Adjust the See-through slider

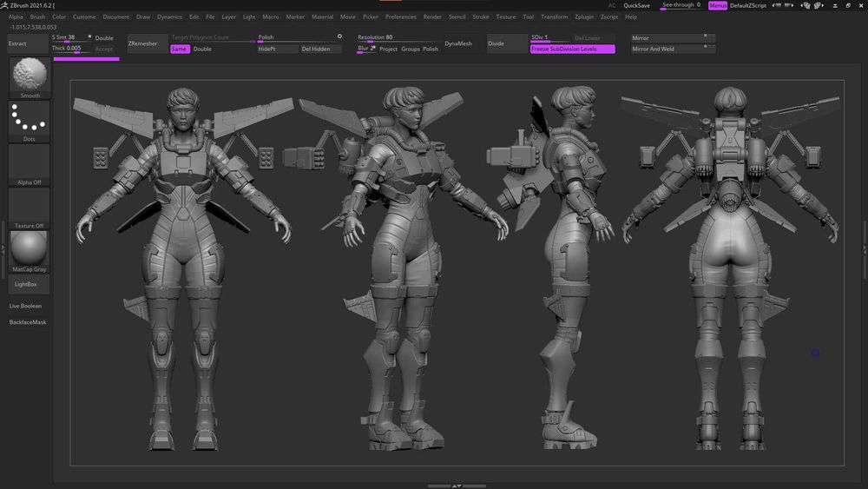pos(681,5)
